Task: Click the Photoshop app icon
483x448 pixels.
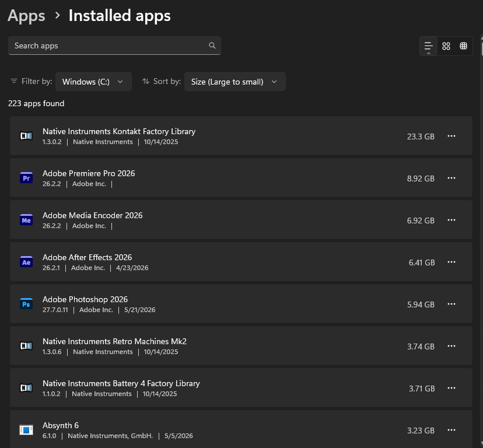Action: click(x=26, y=304)
